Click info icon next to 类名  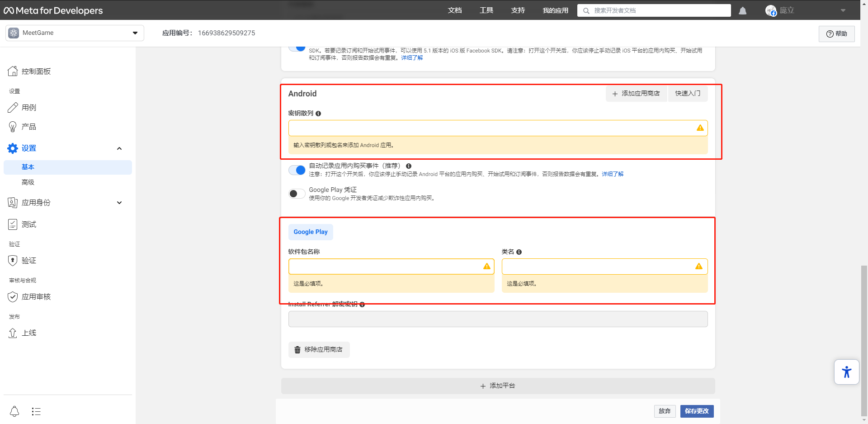pos(519,252)
